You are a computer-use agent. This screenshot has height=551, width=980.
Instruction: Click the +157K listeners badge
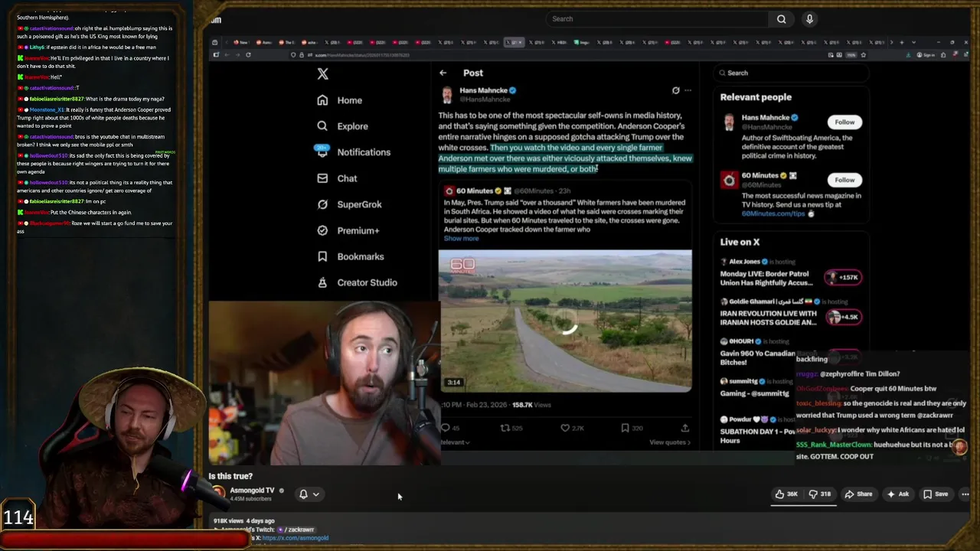[x=842, y=277]
